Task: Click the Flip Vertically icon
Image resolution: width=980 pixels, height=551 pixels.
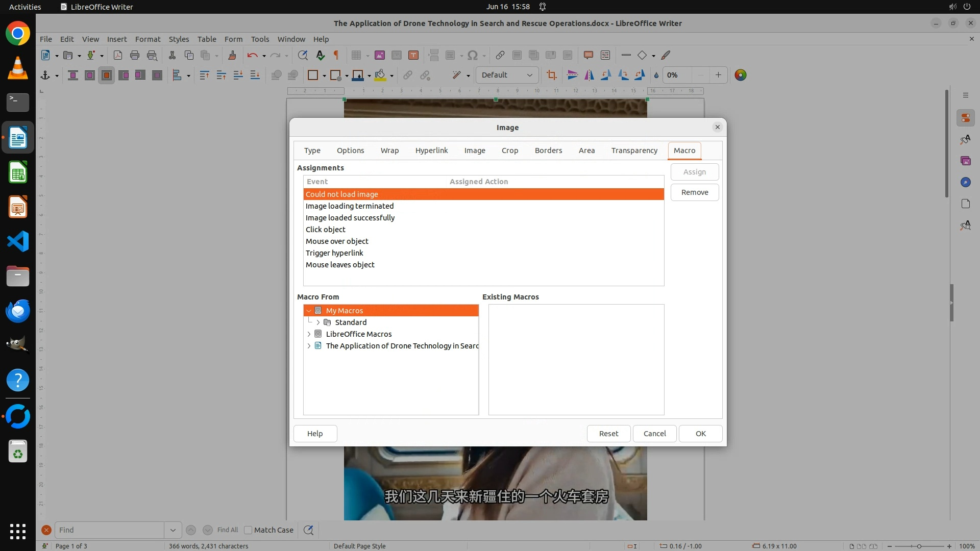Action: click(572, 76)
